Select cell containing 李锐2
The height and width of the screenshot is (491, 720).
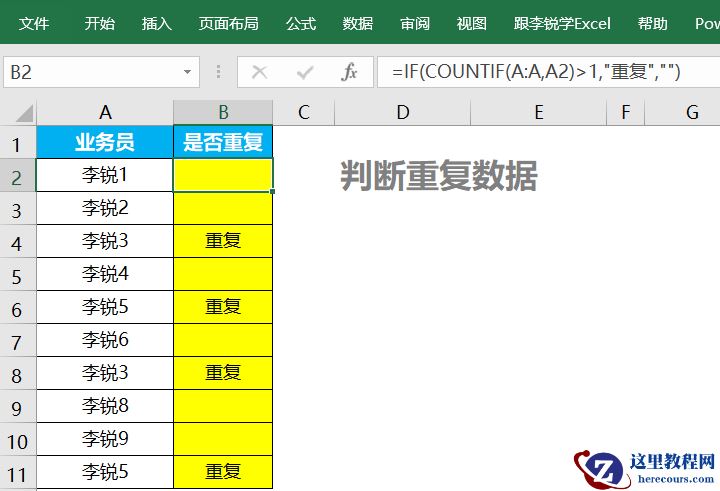105,208
